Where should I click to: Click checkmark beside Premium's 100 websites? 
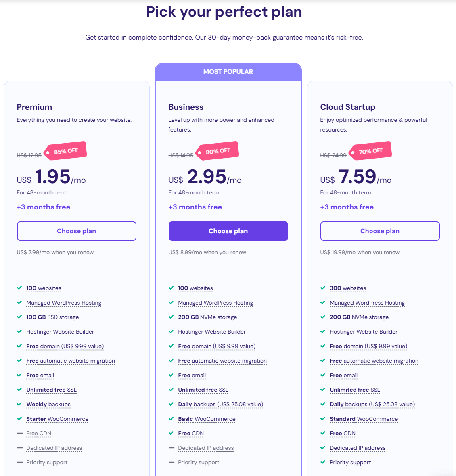click(19, 288)
